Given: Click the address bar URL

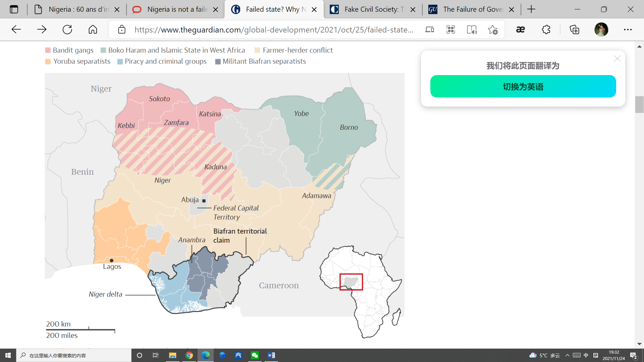Looking at the screenshot, I should tap(273, 29).
